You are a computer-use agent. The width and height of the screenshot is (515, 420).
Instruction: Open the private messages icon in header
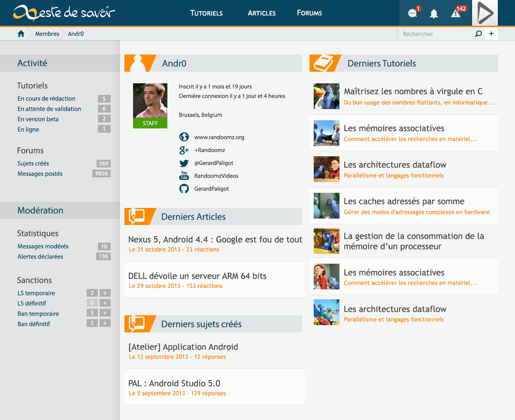(x=412, y=13)
